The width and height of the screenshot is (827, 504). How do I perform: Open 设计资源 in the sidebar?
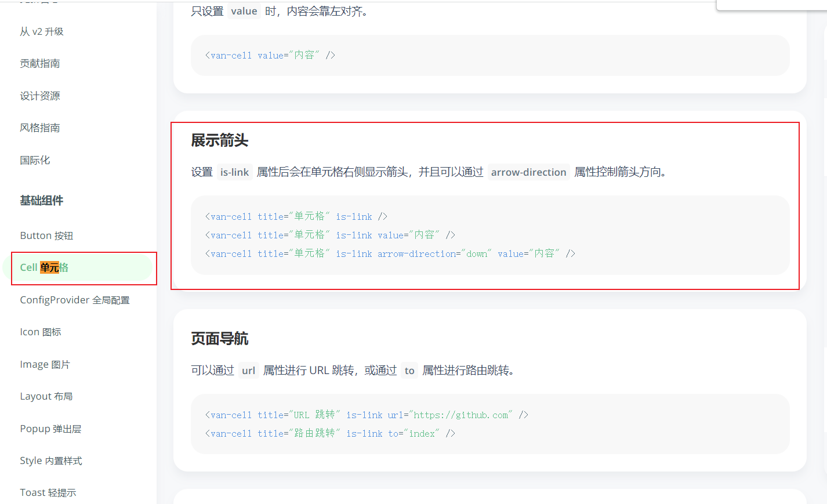40,96
